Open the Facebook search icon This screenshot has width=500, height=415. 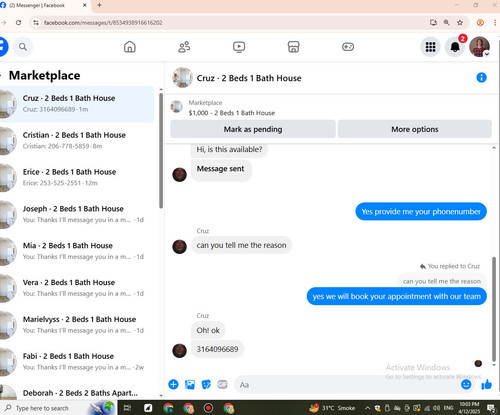pos(23,47)
